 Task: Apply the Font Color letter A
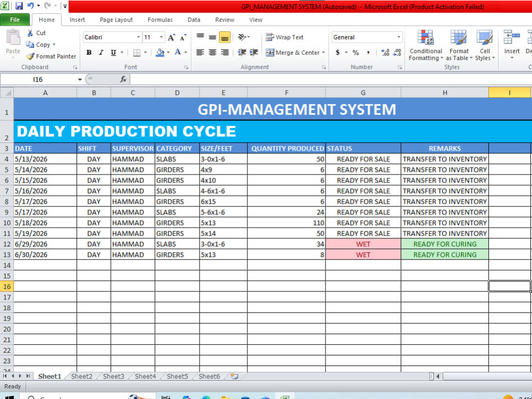(x=178, y=52)
